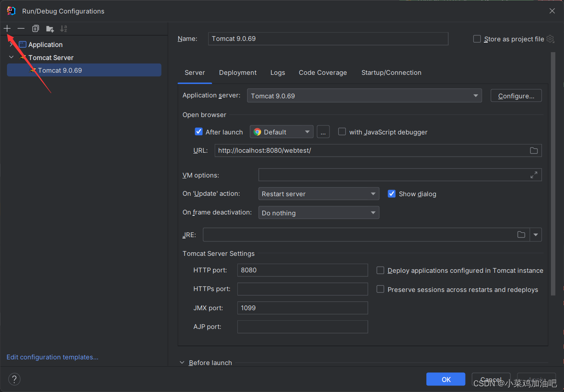Viewport: 564px width, 392px height.
Task: Click the Save to new folder icon
Action: pyautogui.click(x=50, y=29)
